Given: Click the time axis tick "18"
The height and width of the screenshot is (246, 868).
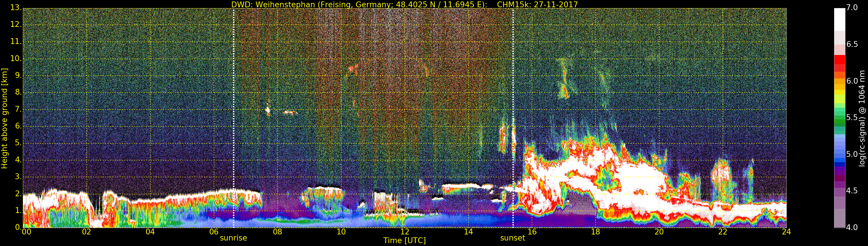Looking at the screenshot, I should tap(596, 232).
